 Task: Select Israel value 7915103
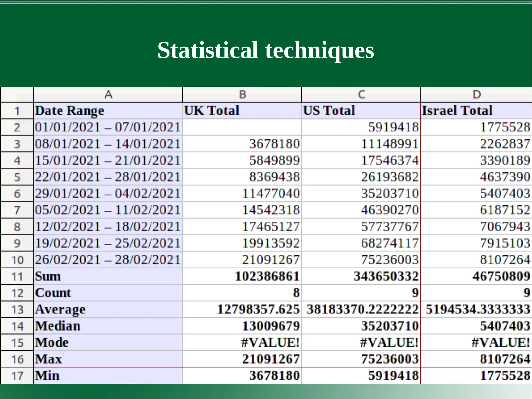(476, 243)
